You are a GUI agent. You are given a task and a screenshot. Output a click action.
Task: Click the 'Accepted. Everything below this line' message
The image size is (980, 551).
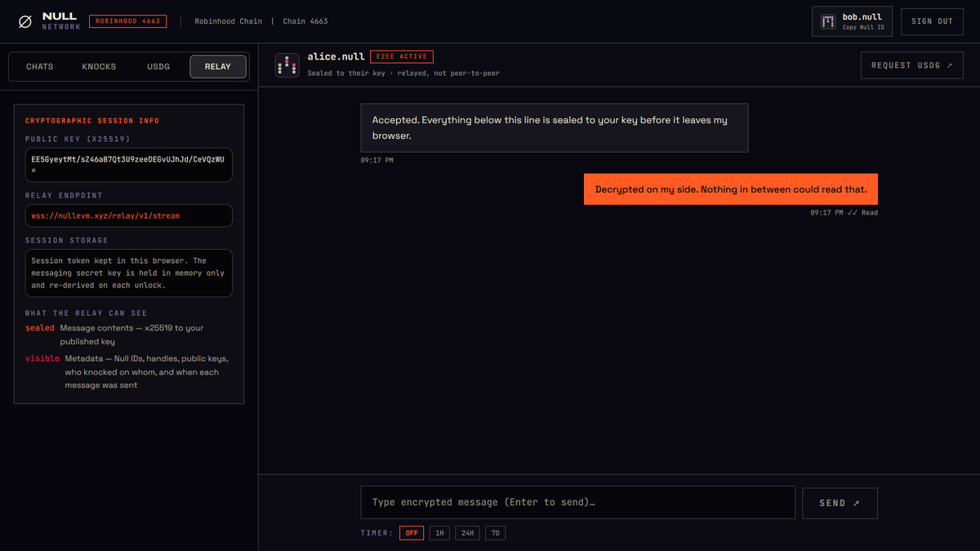pos(555,127)
